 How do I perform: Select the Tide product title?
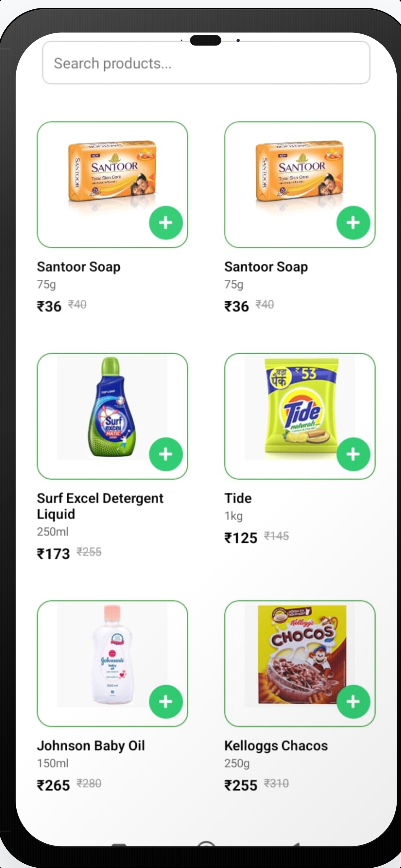[x=238, y=498]
